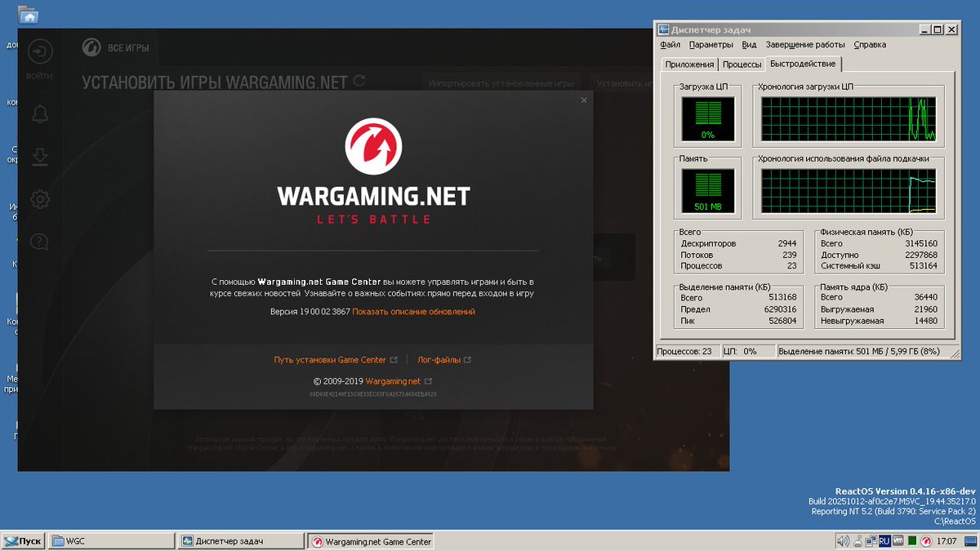980x551 pixels.
Task: Switch to WGC taskbar window
Action: pos(112,540)
